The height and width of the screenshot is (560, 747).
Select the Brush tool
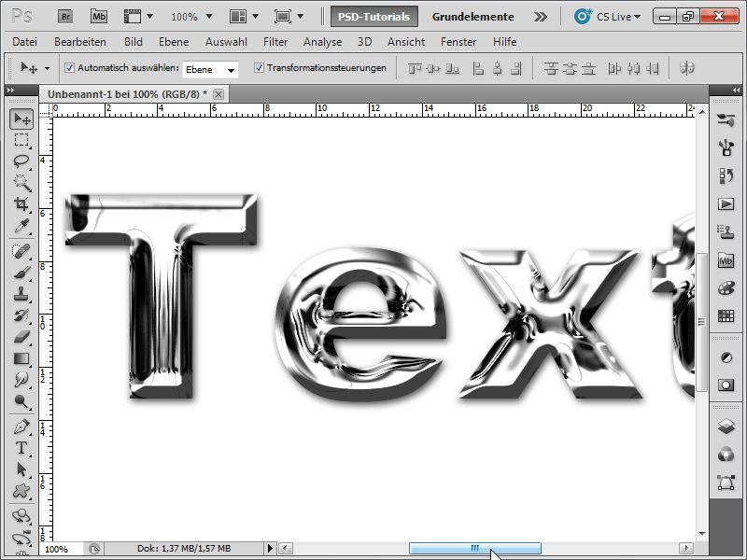21,273
